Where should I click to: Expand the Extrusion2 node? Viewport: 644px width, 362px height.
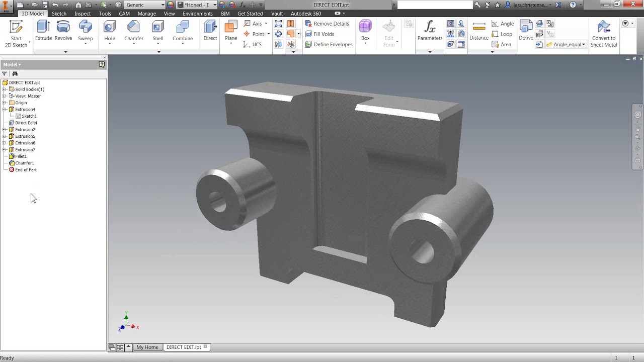[x=4, y=129]
